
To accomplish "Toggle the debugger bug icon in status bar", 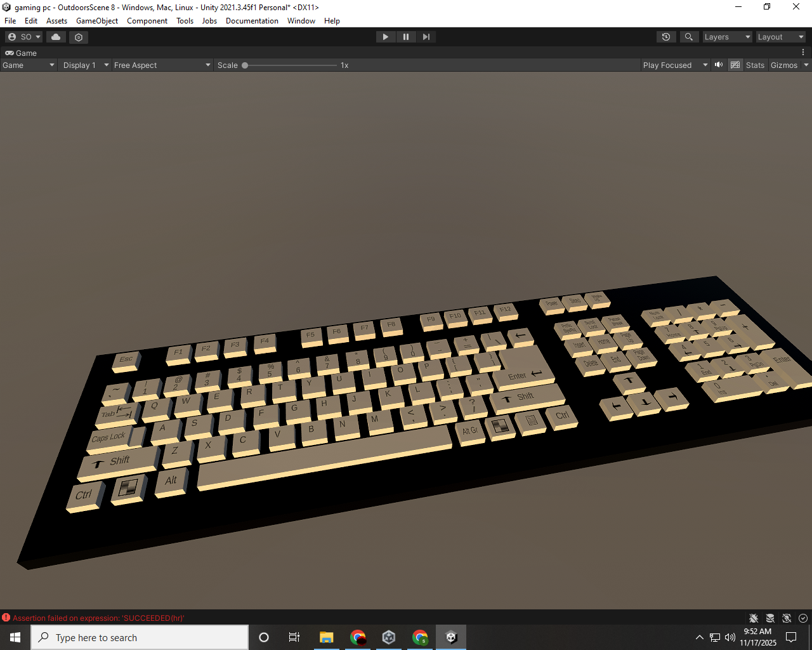I will pyautogui.click(x=754, y=618).
